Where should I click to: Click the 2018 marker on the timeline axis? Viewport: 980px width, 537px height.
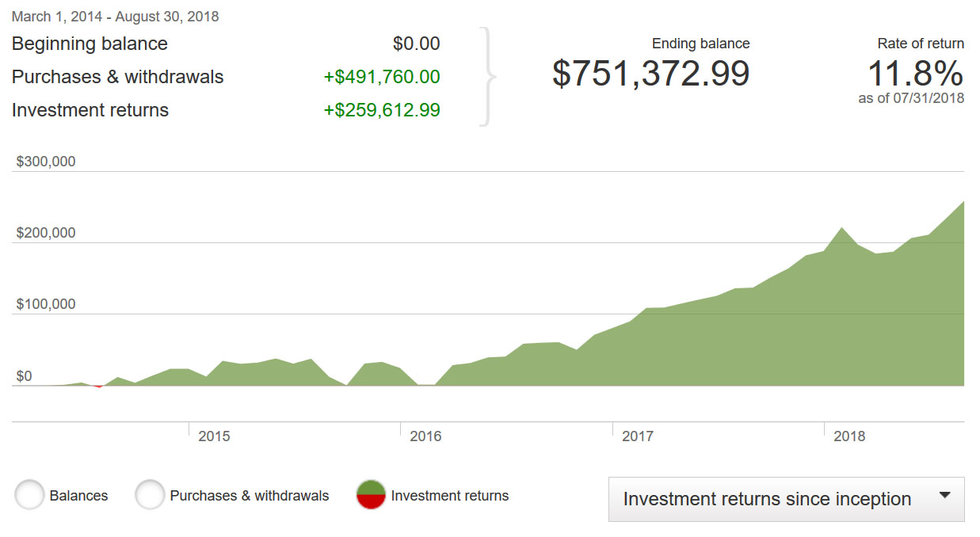tap(848, 436)
